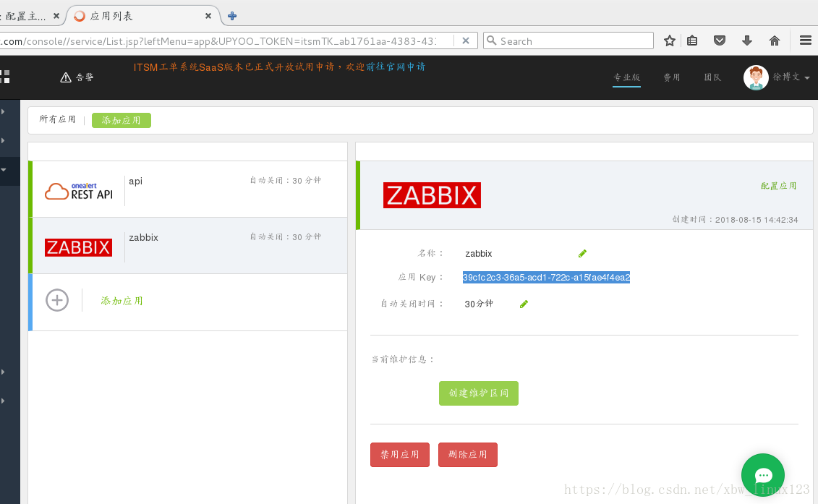Click the 30分钟 auto-close value
The width and height of the screenshot is (818, 504).
click(x=479, y=304)
